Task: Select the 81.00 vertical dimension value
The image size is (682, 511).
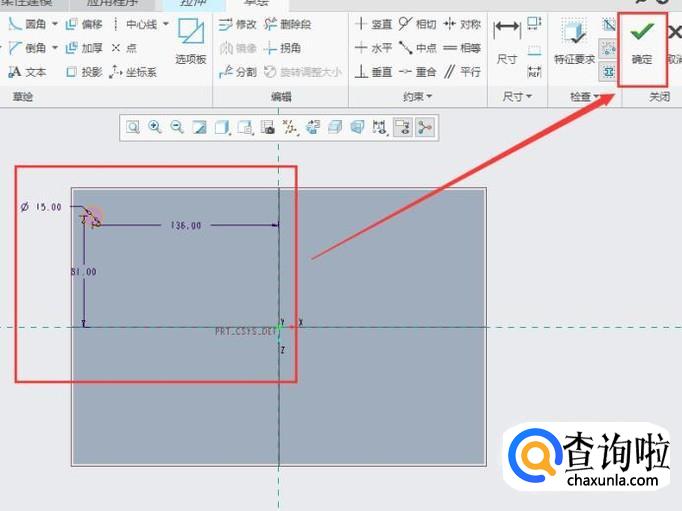Action: [x=84, y=272]
